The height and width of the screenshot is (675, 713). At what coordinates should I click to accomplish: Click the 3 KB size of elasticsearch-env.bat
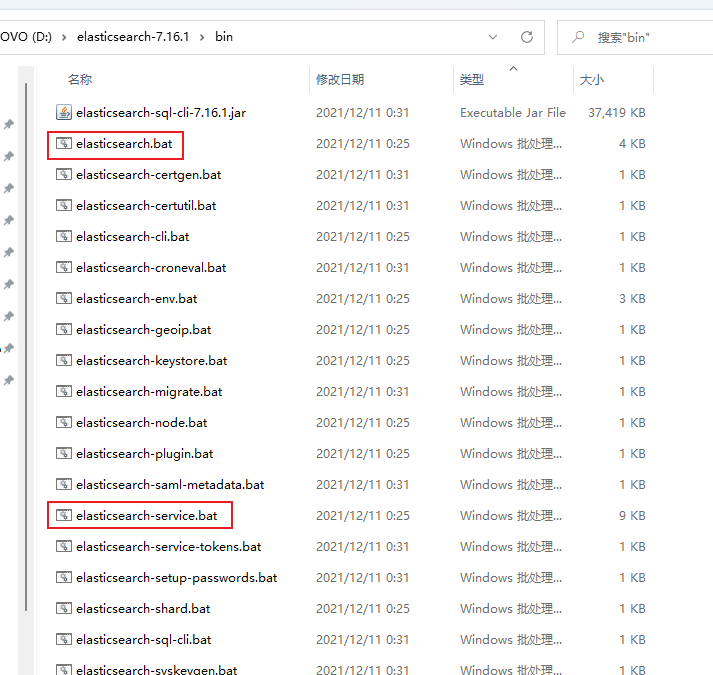632,298
